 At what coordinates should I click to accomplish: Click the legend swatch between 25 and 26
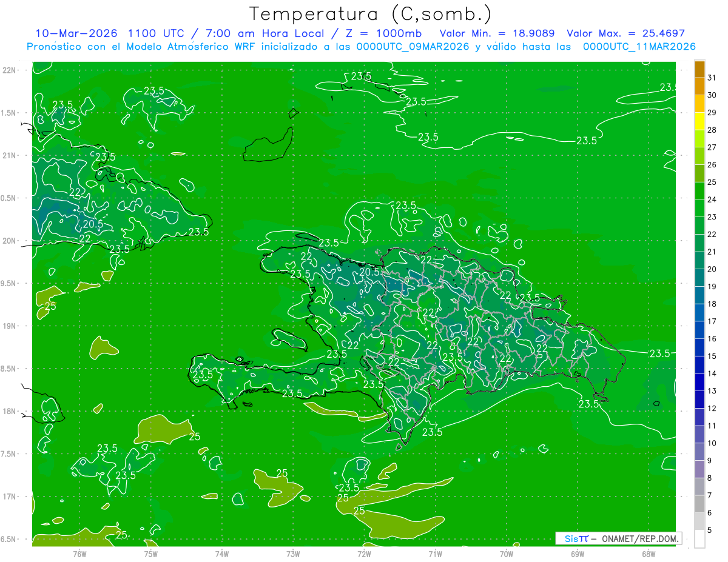point(699,174)
